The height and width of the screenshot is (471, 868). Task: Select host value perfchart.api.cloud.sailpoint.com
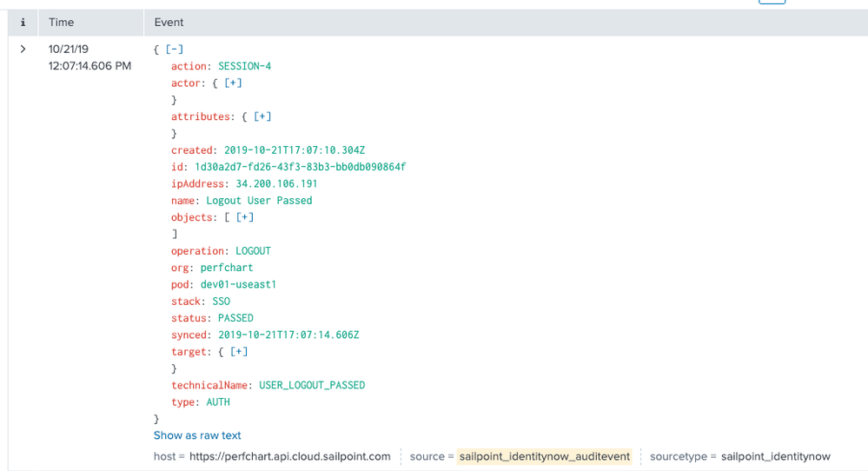[289, 456]
